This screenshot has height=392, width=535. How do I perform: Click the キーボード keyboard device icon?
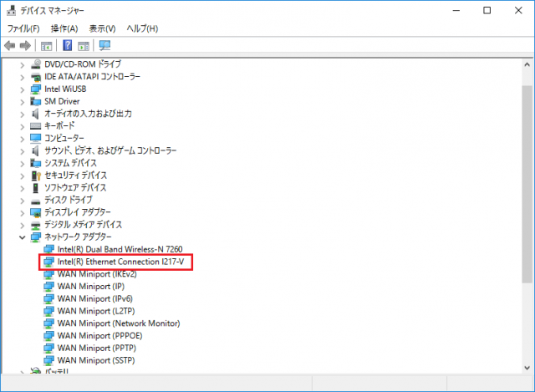(x=36, y=125)
